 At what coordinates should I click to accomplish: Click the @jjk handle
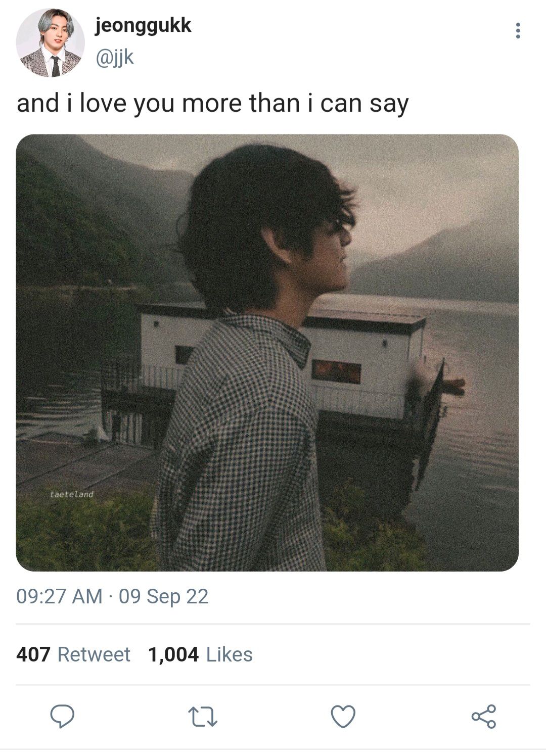click(x=115, y=58)
